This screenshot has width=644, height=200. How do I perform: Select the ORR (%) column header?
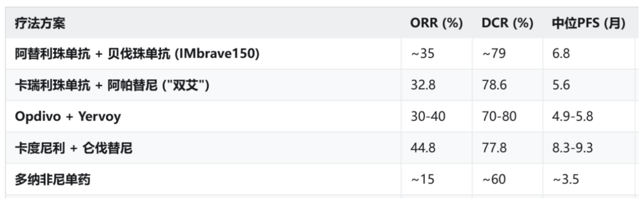click(x=436, y=23)
